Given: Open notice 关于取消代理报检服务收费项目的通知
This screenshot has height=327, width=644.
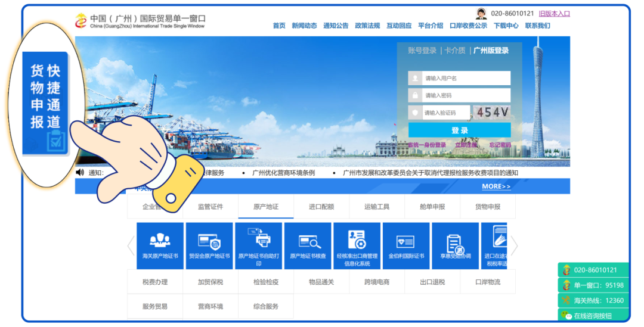Looking at the screenshot, I should (431, 173).
